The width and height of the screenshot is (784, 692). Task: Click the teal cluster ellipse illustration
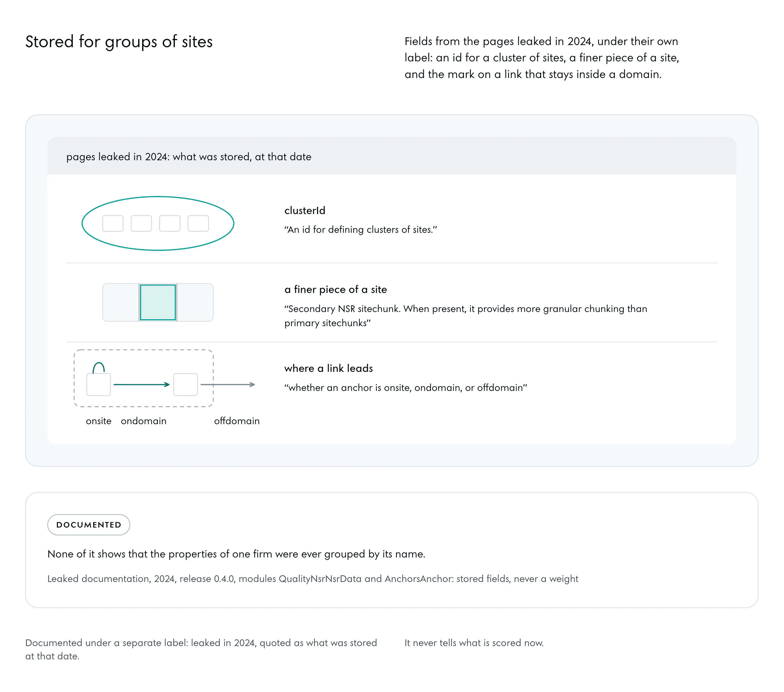158,223
